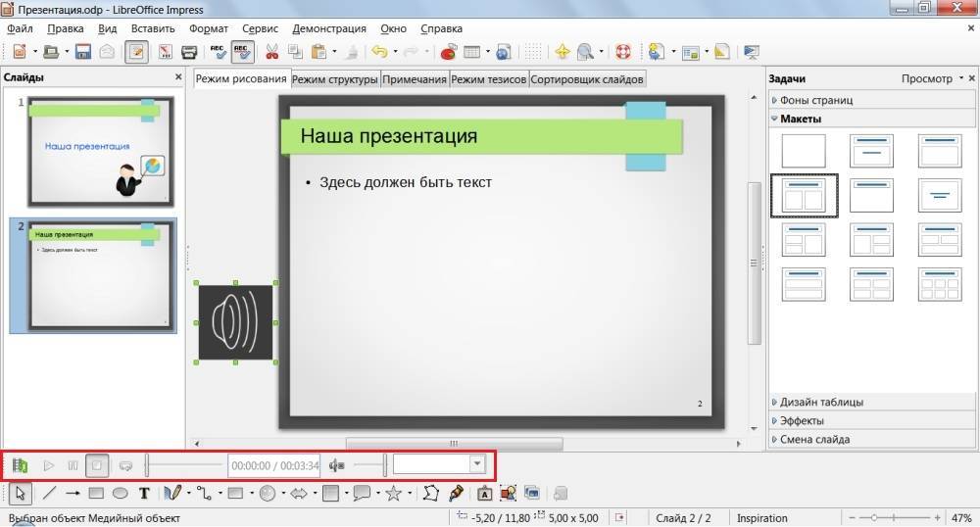The width and height of the screenshot is (980, 527).
Task: Click the Copy icon
Action: click(295, 52)
